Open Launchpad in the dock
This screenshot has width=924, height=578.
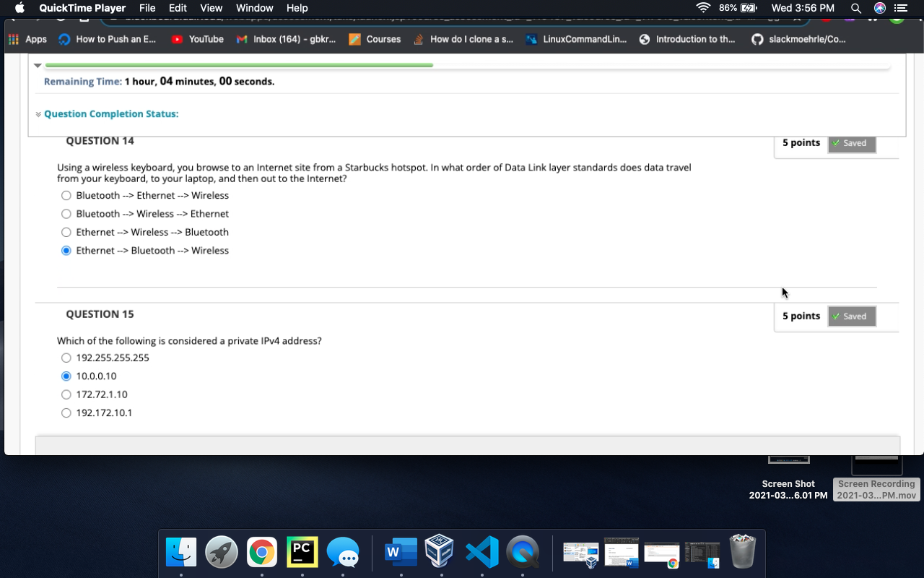[x=222, y=553]
